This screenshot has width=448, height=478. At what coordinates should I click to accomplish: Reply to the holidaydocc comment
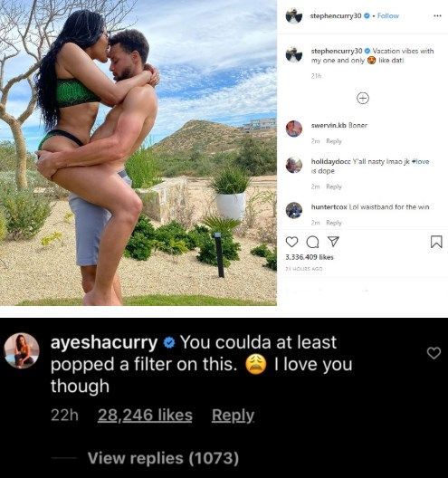click(x=334, y=186)
